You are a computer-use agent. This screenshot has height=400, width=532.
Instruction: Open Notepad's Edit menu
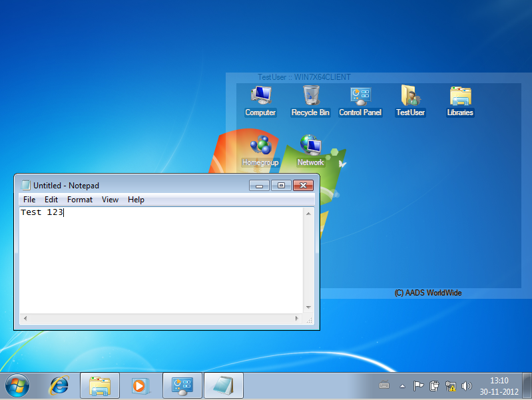[x=51, y=200]
